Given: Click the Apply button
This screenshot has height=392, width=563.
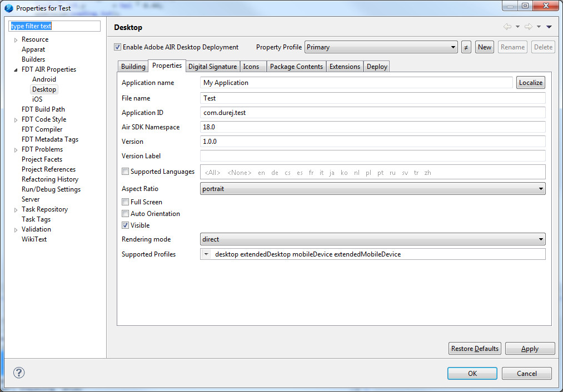Looking at the screenshot, I should 530,349.
